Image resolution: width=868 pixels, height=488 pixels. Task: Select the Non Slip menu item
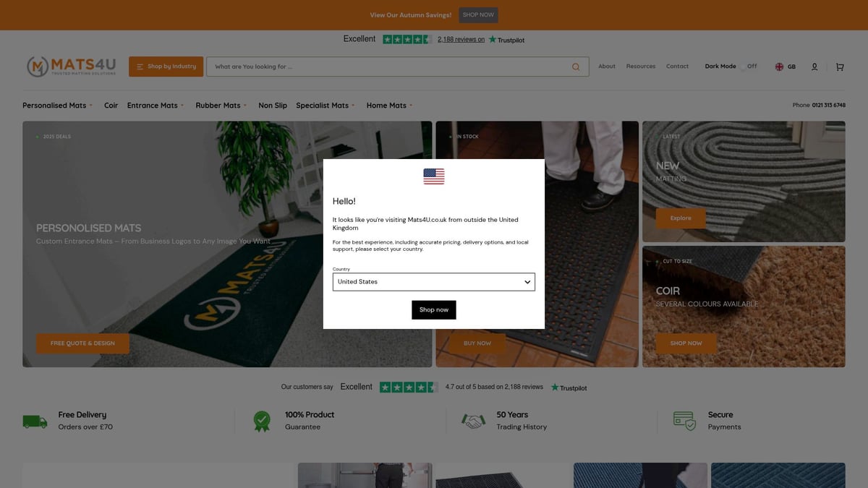273,106
